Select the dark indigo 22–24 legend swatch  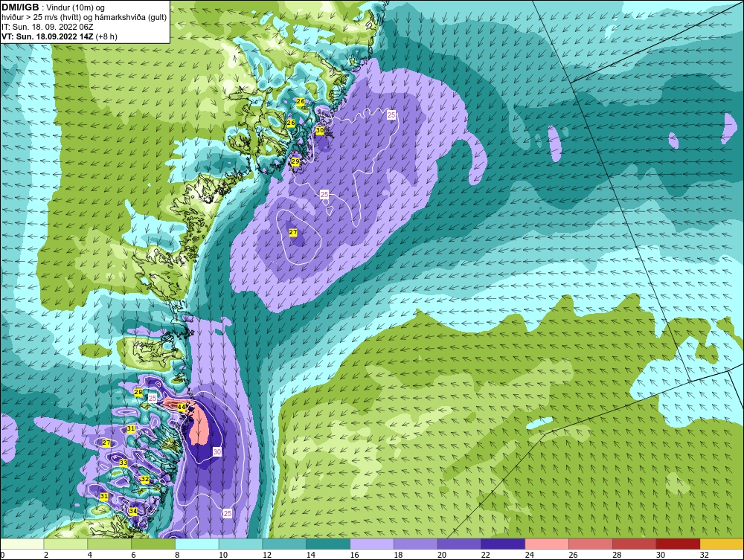(503, 544)
